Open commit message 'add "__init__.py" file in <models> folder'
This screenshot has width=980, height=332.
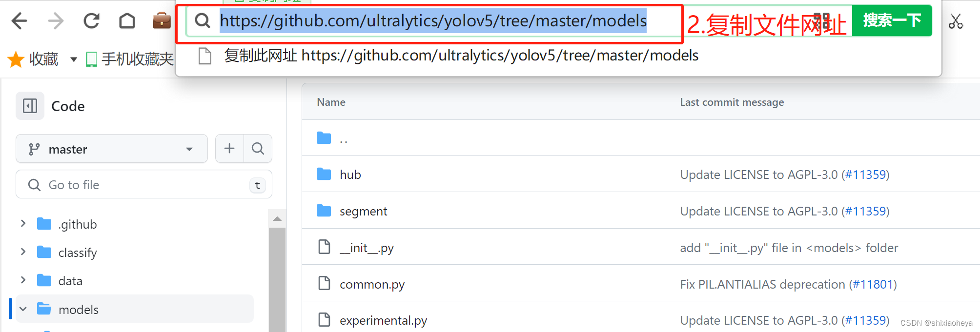789,248
